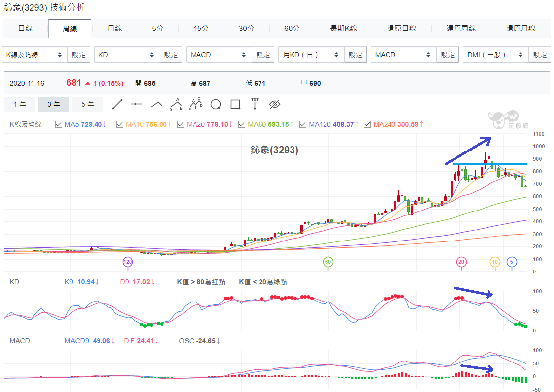Click the 鈊象(3293) 技術分析 page heading

[44, 7]
